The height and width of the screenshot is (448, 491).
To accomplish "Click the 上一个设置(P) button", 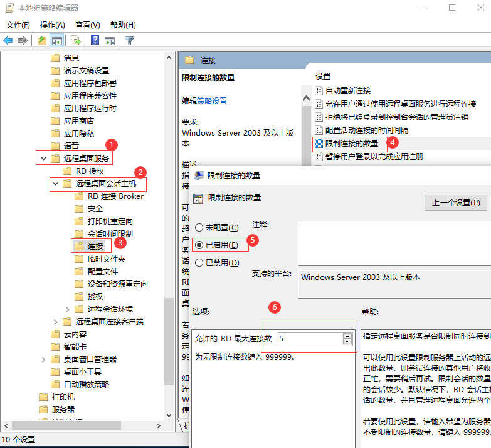I will 455,203.
